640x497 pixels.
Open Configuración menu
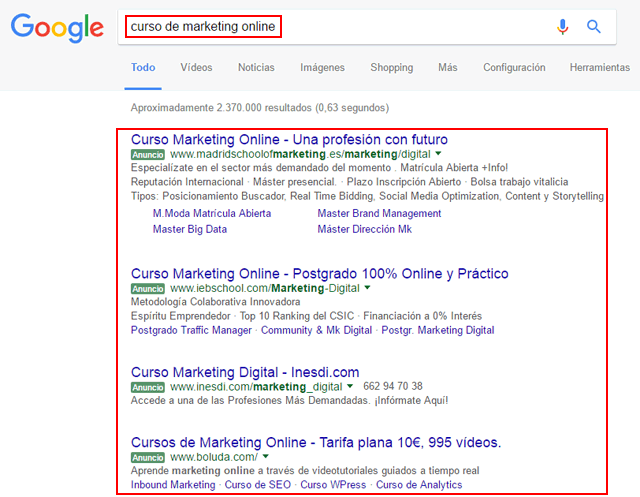point(514,67)
